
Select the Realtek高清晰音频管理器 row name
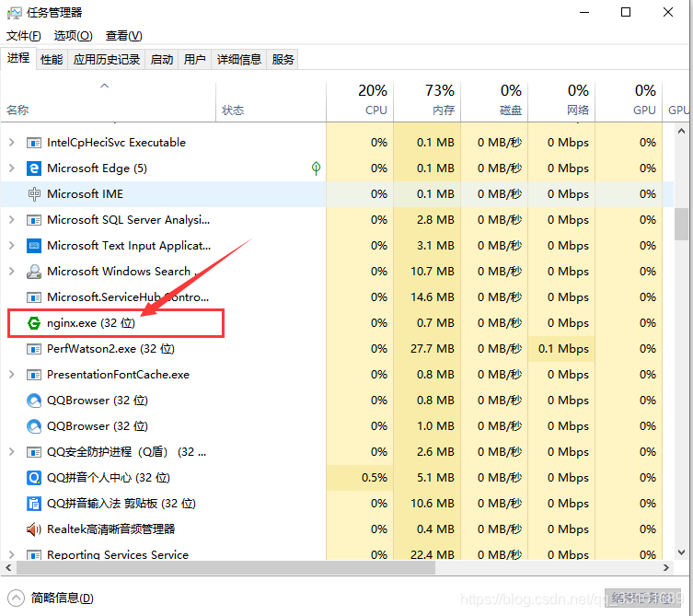tap(111, 529)
